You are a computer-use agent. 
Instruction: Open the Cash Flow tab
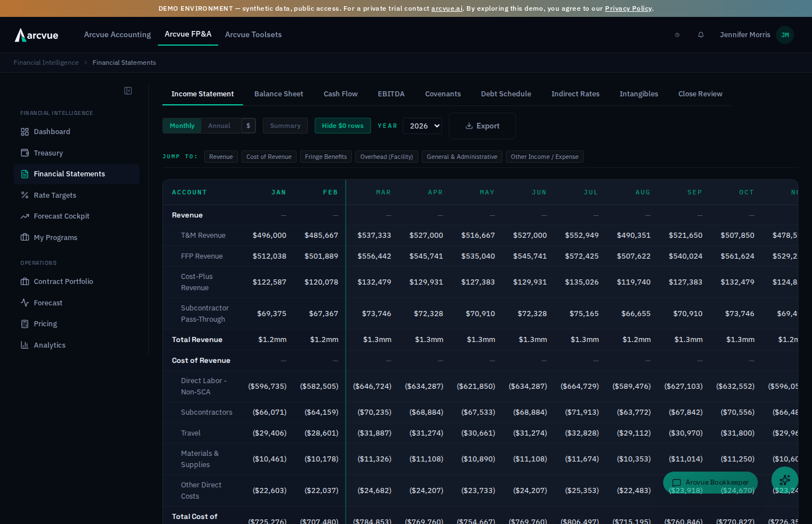click(x=341, y=94)
